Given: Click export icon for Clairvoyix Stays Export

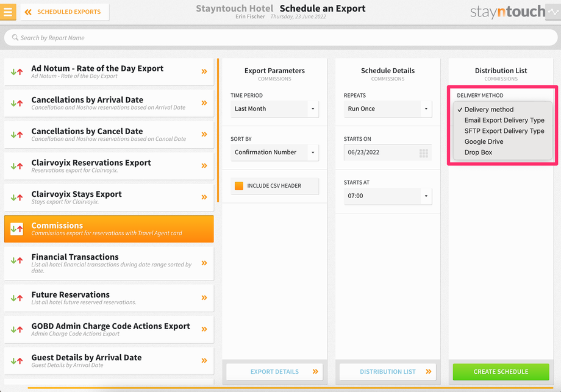Looking at the screenshot, I should [x=17, y=198].
